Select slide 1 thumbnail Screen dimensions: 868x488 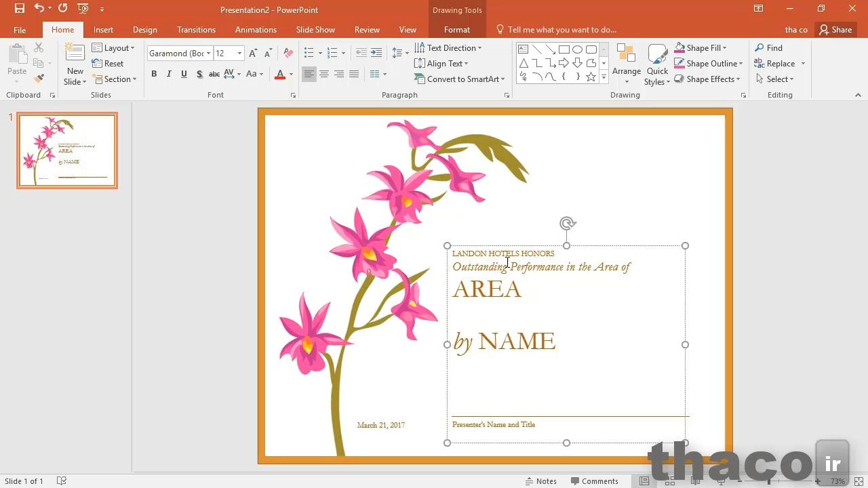click(x=67, y=150)
